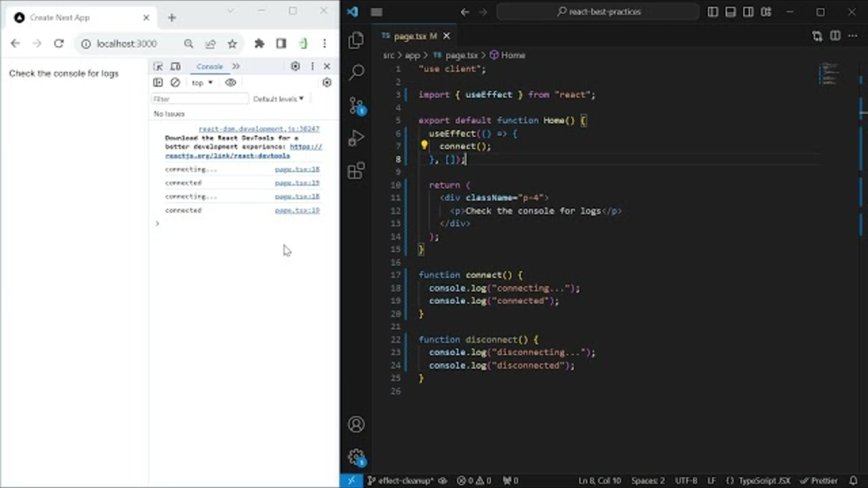Image resolution: width=868 pixels, height=488 pixels.
Task: Open the Default levels dropdown
Action: coord(278,98)
